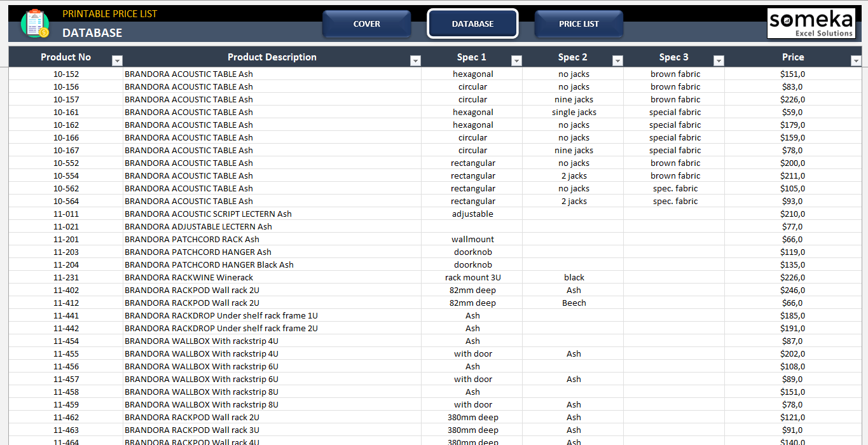Select the $246,0 price cell
The image size is (868, 445).
point(793,291)
